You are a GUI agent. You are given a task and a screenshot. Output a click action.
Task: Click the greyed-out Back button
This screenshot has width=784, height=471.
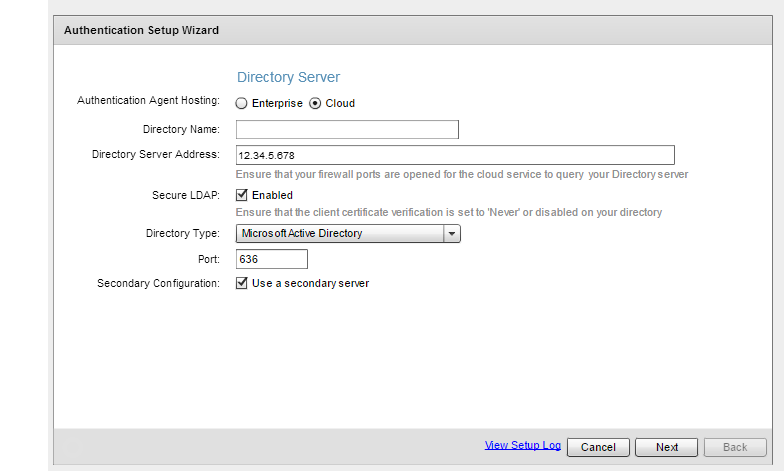[735, 447]
